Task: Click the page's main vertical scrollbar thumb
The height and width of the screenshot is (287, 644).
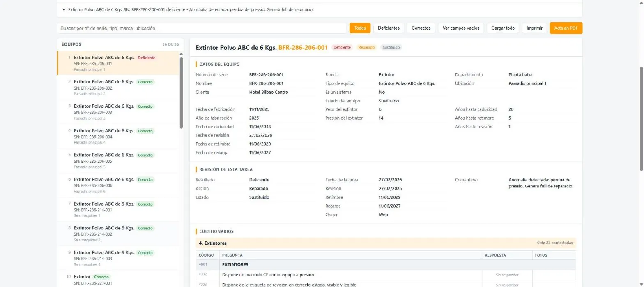Action: (x=642, y=118)
